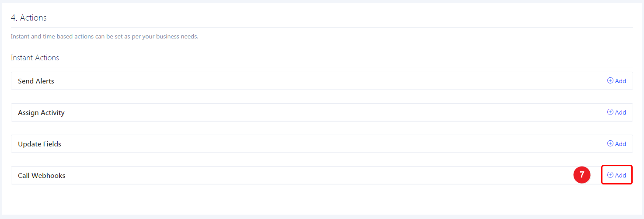The height and width of the screenshot is (219, 644).
Task: Select the Update Fields label
Action: 39,144
